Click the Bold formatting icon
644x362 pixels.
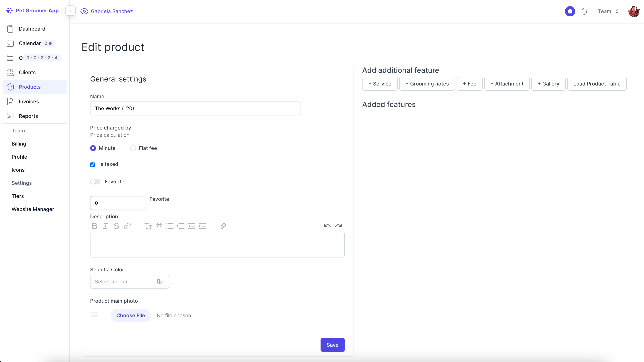pyautogui.click(x=94, y=226)
